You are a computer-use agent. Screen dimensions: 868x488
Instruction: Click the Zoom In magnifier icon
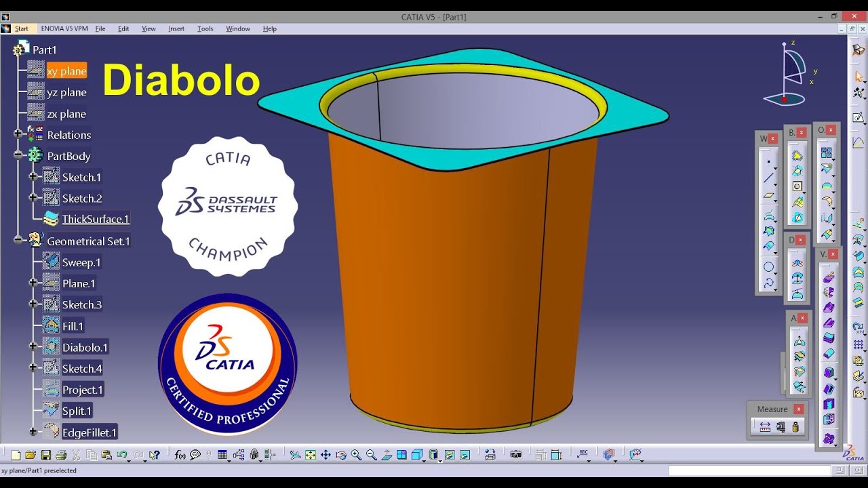356,455
